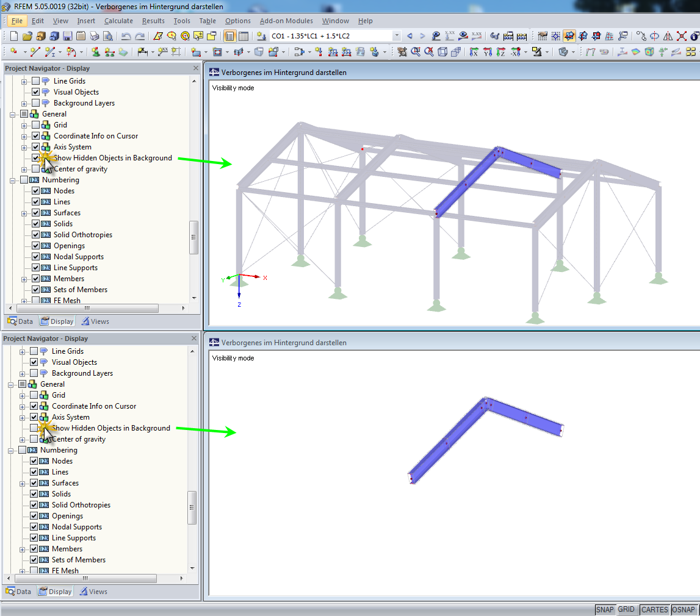Click the Rotate tool icon
This screenshot has height=616, width=700.
pos(654,36)
